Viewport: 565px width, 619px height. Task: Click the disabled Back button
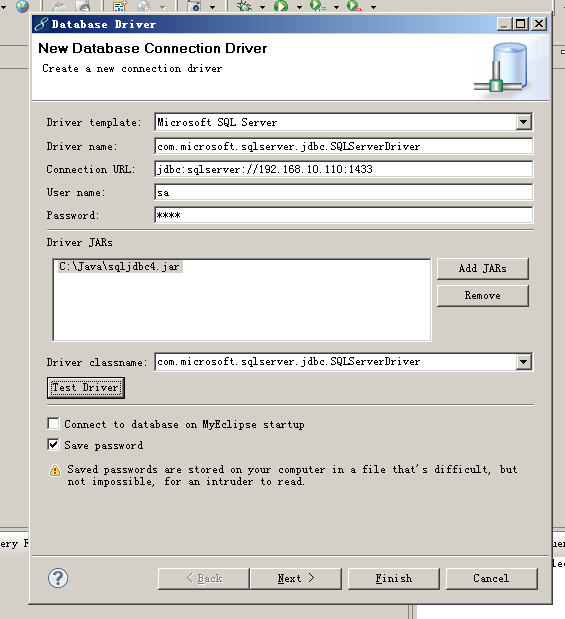coord(204,579)
